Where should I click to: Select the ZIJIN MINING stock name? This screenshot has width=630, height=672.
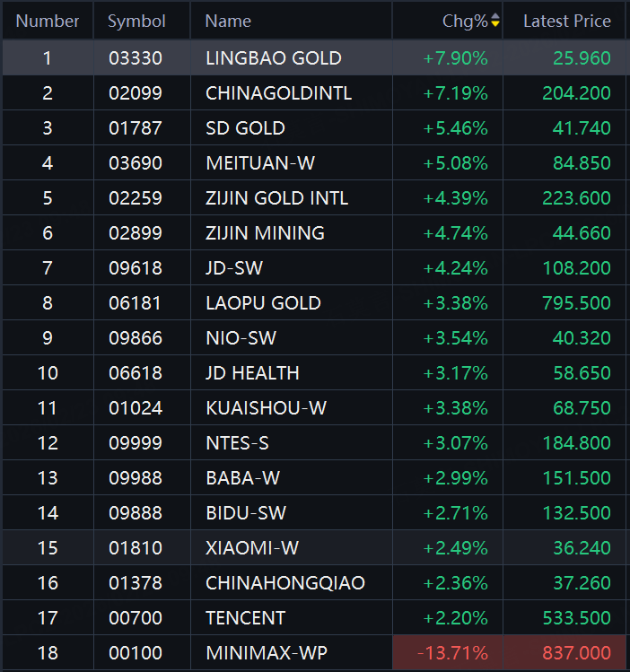pyautogui.click(x=265, y=233)
